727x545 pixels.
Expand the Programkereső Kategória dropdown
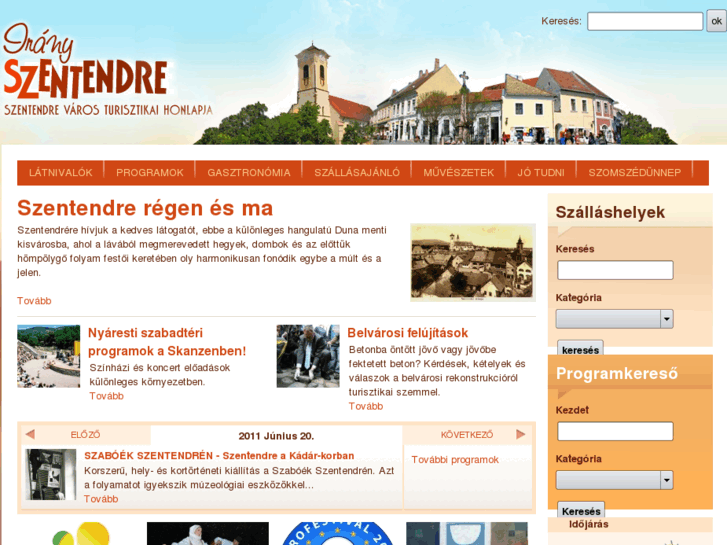point(615,480)
